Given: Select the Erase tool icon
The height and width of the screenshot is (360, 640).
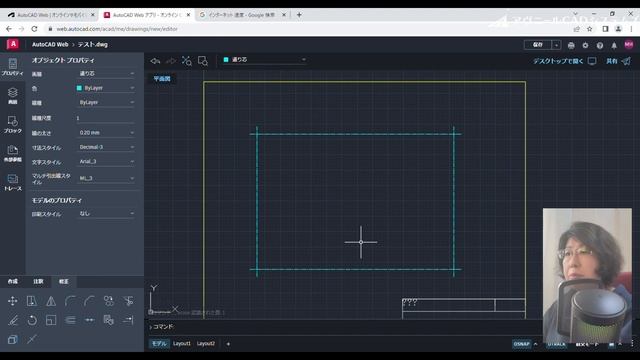Looking at the screenshot, I should coord(12,320).
